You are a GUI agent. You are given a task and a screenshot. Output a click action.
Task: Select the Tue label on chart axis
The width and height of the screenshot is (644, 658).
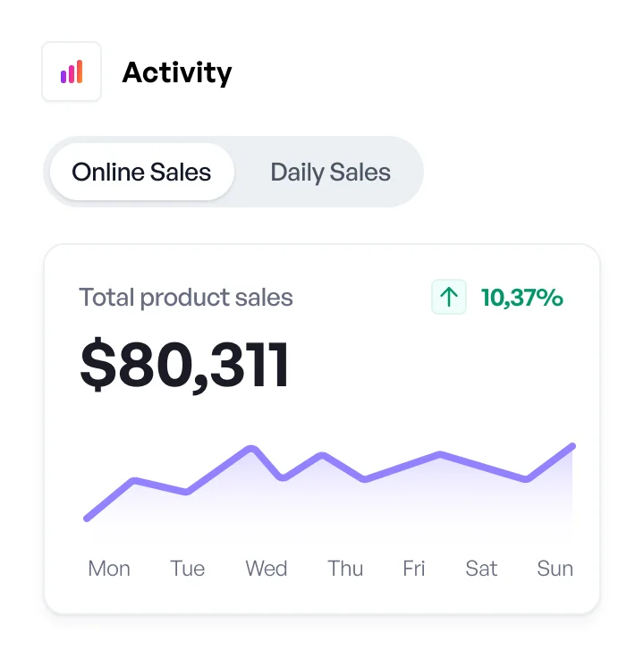(188, 569)
